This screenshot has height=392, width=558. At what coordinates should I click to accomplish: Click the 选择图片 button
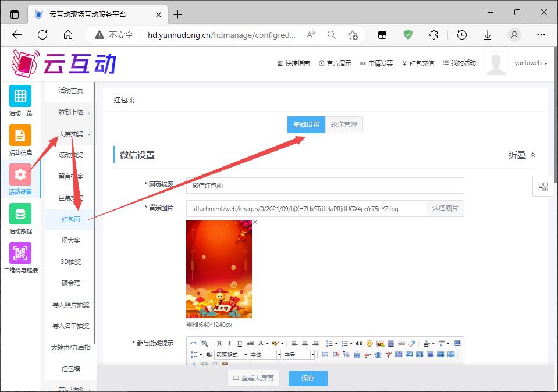445,208
